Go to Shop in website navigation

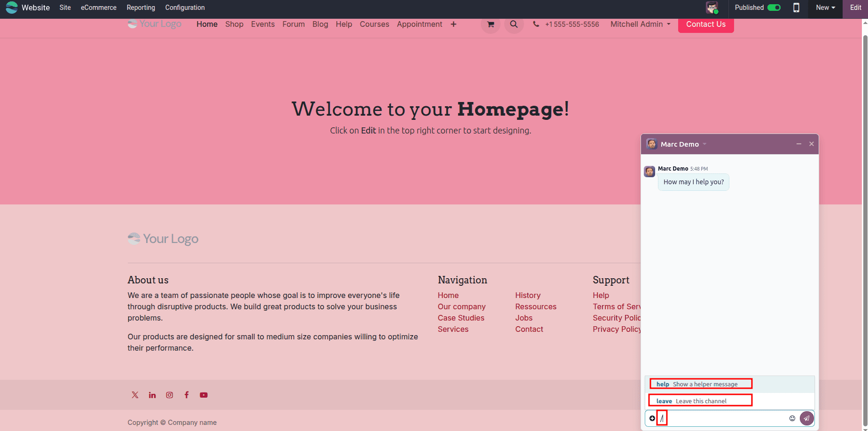pyautogui.click(x=234, y=24)
